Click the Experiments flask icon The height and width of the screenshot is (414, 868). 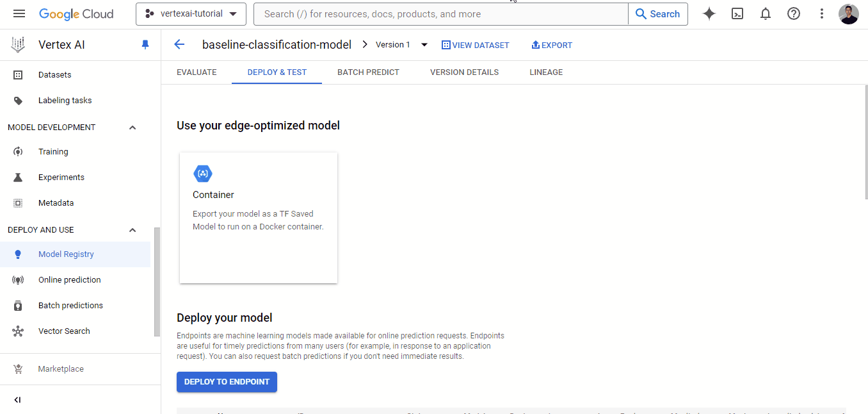[x=18, y=178]
